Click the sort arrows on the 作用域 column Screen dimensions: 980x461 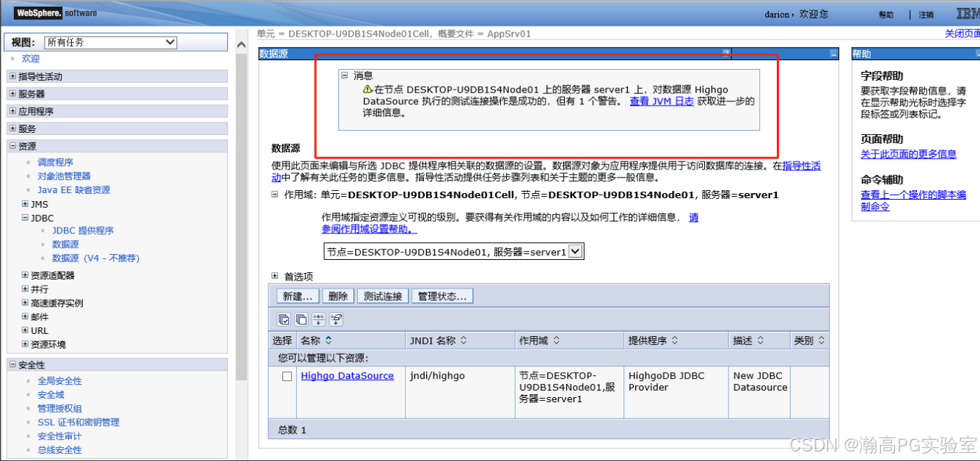coord(556,341)
